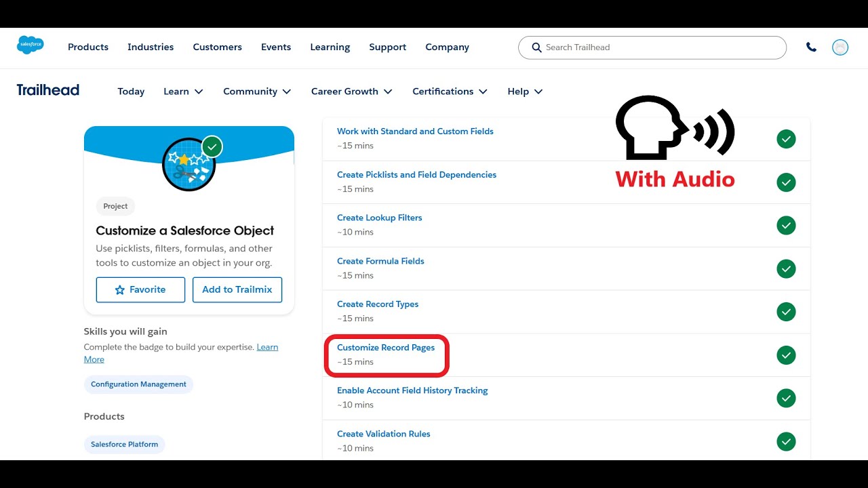Open the Create Formula Fields step
This screenshot has height=488, width=868.
(380, 261)
